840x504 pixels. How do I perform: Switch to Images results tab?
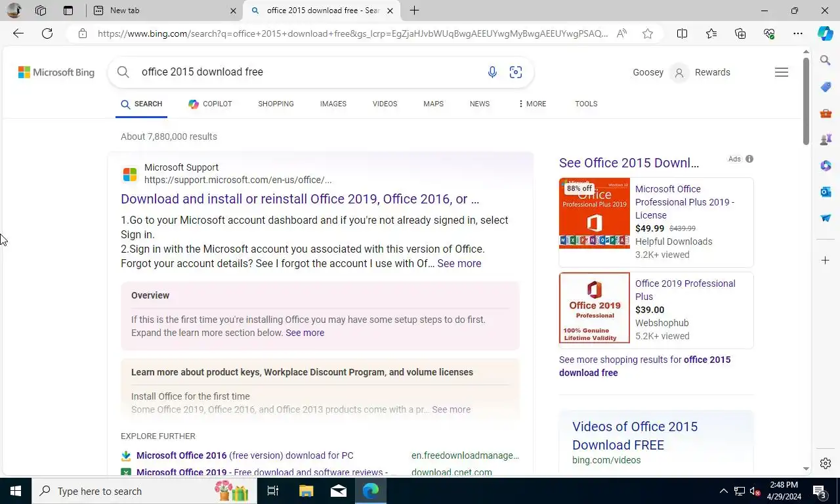[x=333, y=104]
